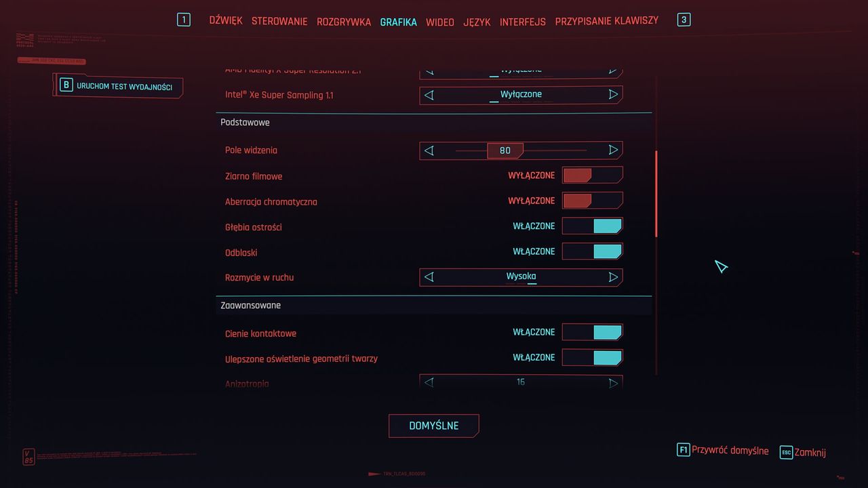Disable Cienie kontaktowe toggle

click(592, 332)
